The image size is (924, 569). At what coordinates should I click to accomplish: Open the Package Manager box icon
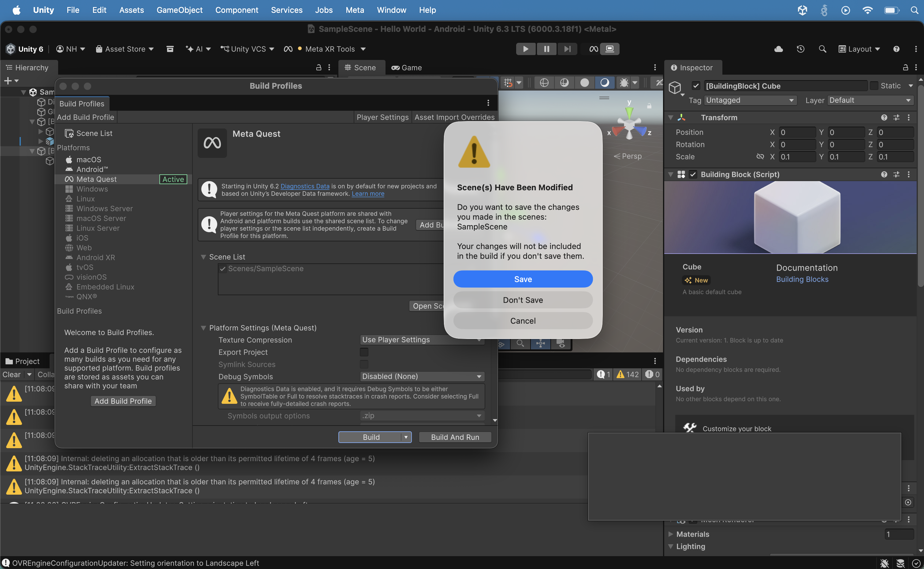(170, 49)
